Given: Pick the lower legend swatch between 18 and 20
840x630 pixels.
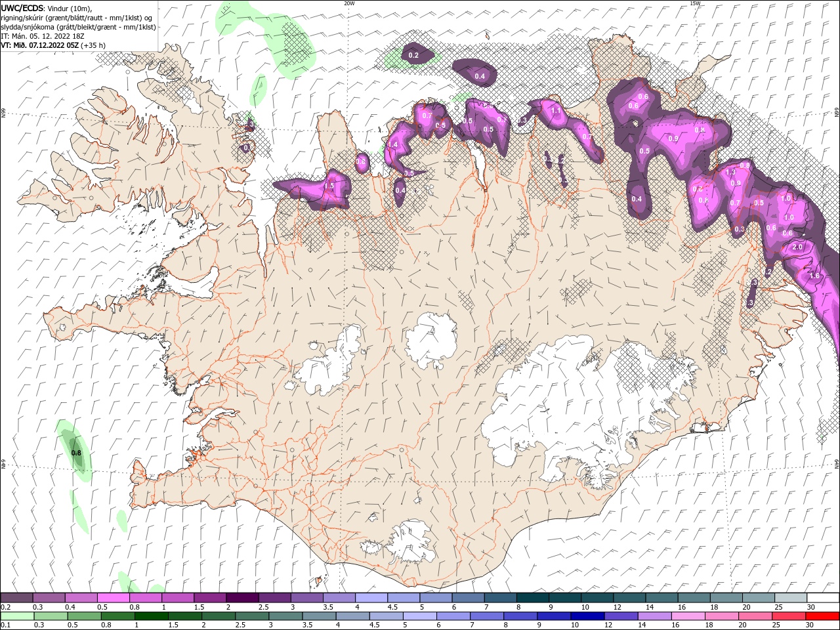Looking at the screenshot, I should pyautogui.click(x=723, y=616).
